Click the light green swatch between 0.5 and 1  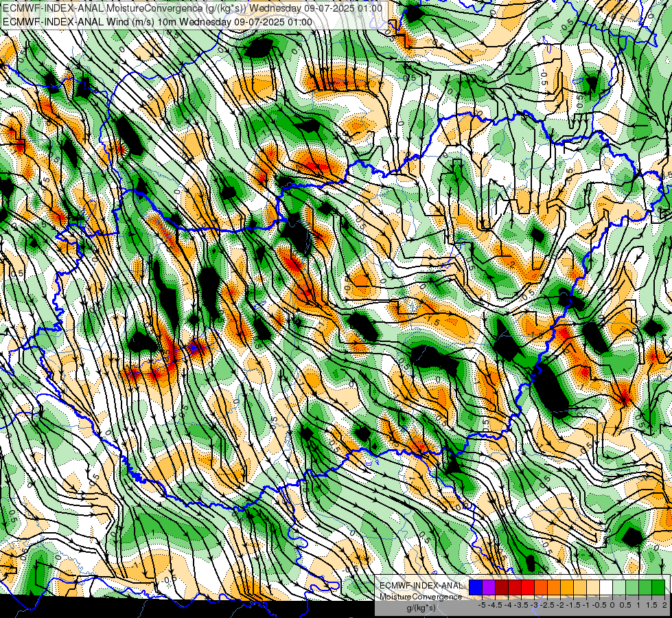(632, 588)
